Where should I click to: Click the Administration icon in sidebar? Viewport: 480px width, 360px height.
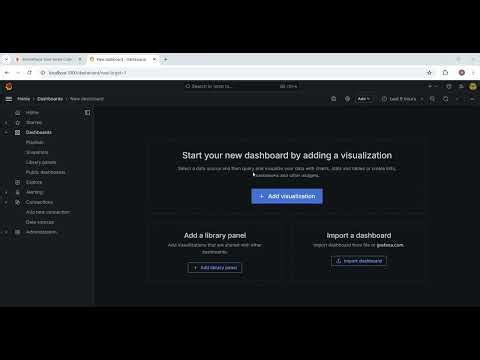point(18,232)
